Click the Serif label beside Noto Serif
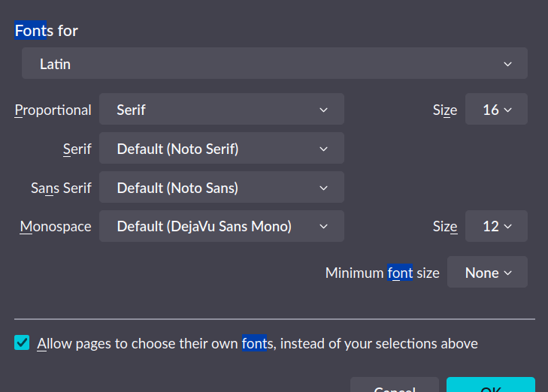The height and width of the screenshot is (392, 548). pyautogui.click(x=77, y=149)
